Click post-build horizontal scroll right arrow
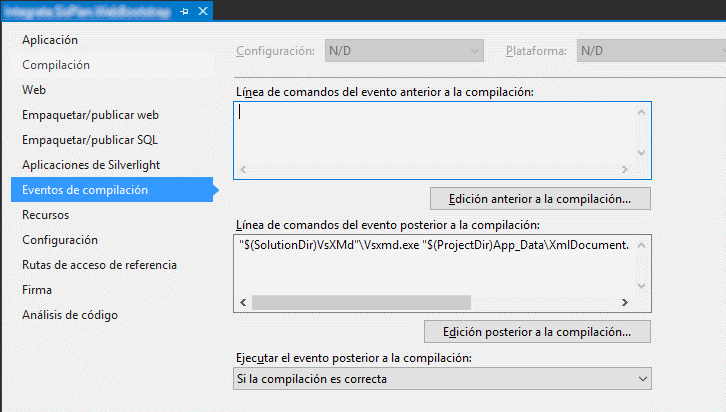Image resolution: width=726 pixels, height=412 pixels. [625, 303]
